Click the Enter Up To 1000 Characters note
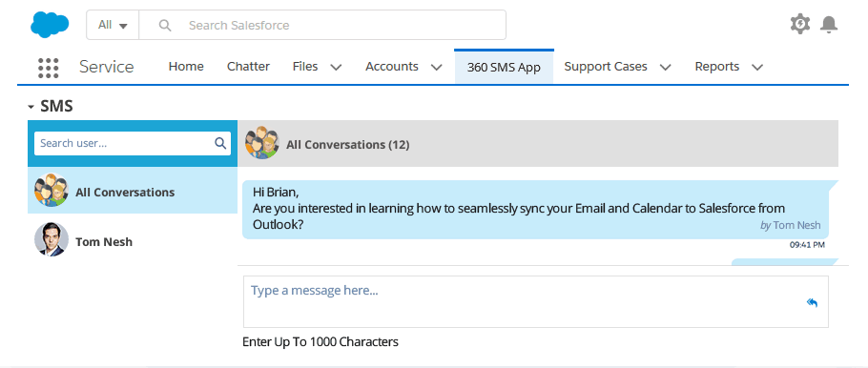The width and height of the screenshot is (868, 368). pos(320,341)
